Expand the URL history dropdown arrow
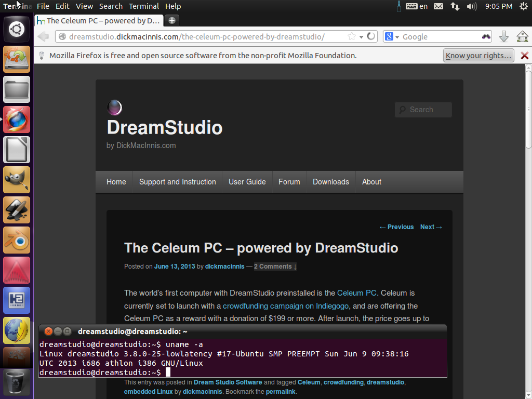The image size is (532, 399). (x=362, y=37)
